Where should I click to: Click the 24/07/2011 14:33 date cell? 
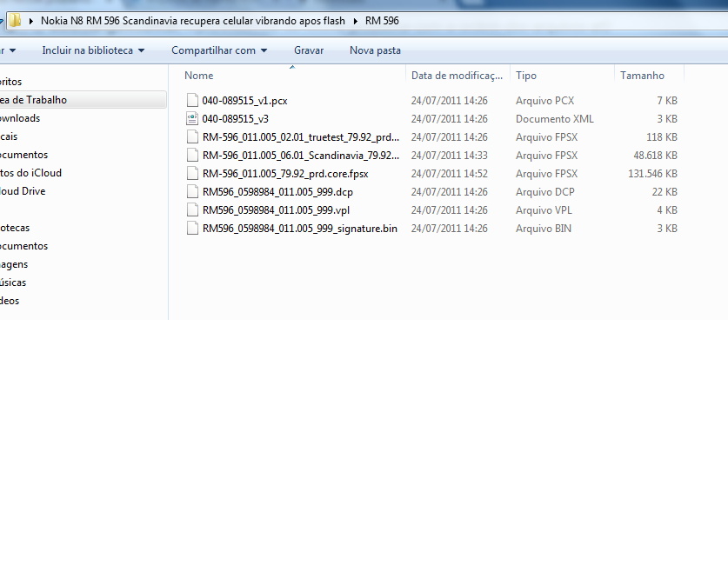pyautogui.click(x=449, y=156)
